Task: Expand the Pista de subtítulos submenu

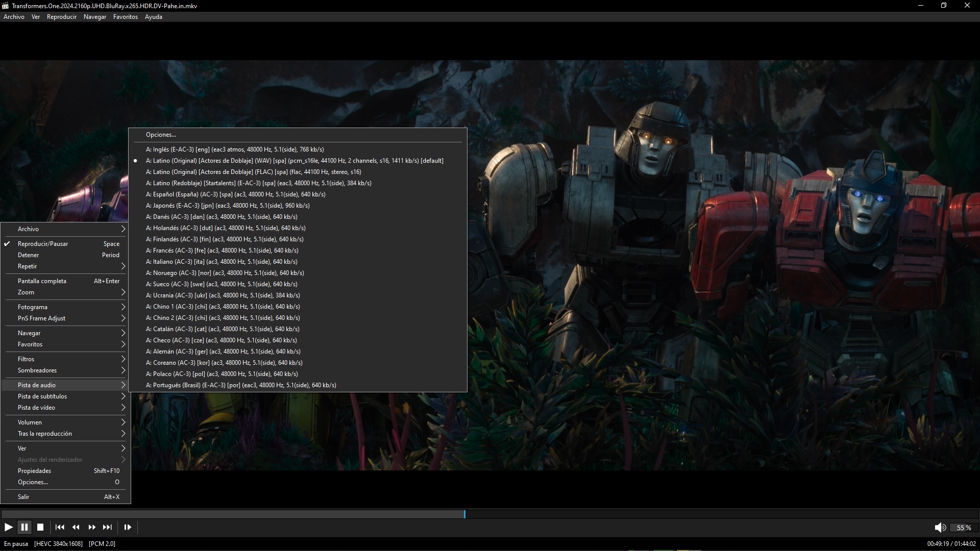Action: point(65,396)
